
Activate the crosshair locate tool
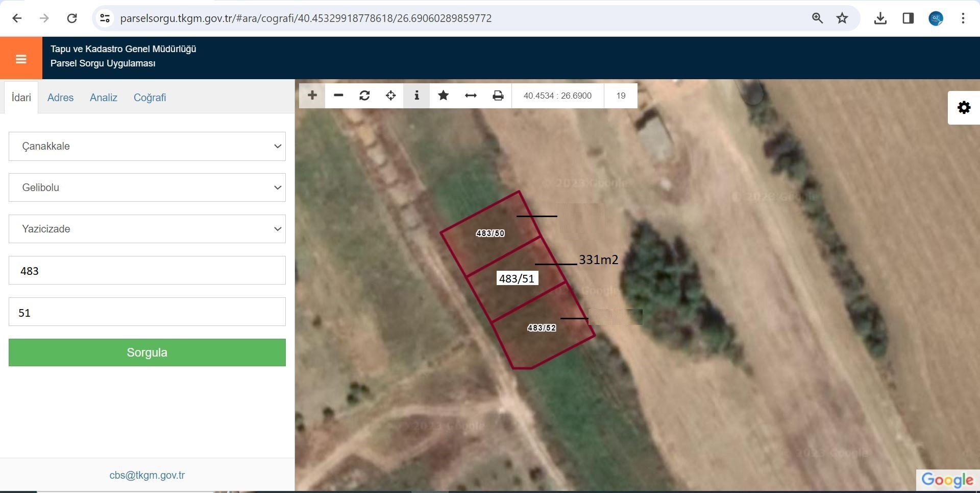390,96
